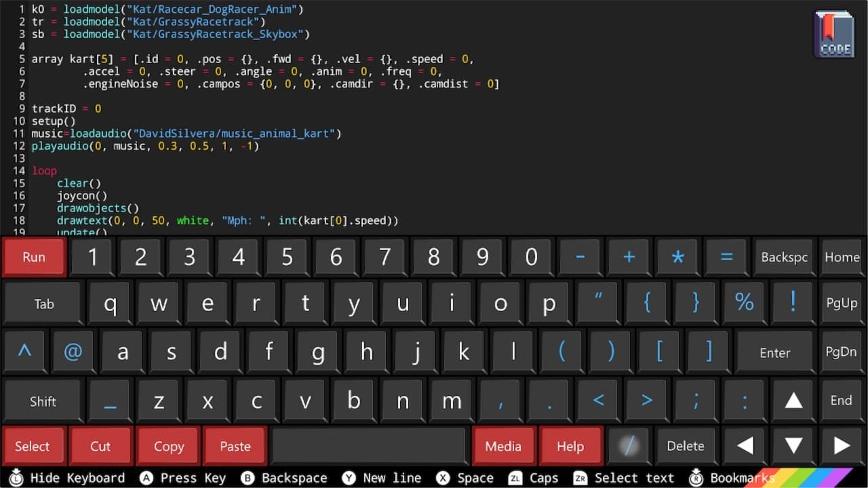Tap the PgUp key
Viewport: 868px width, 488px height.
(x=842, y=303)
